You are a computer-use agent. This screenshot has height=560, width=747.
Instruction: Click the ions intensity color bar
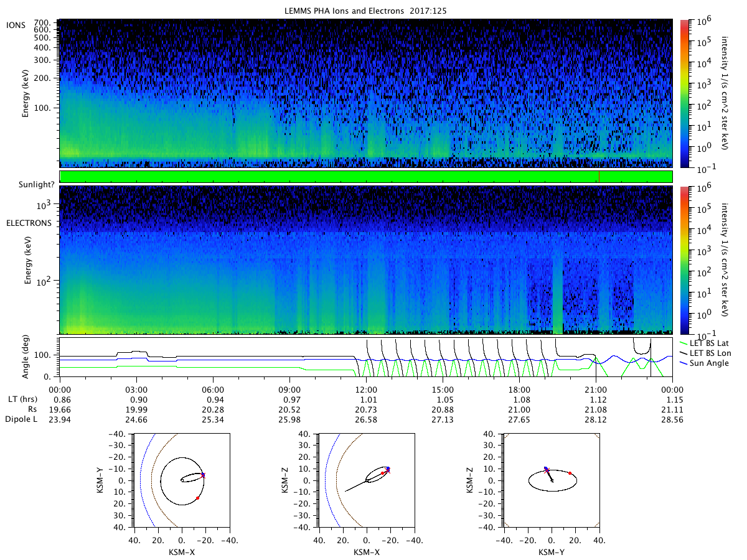tap(684, 93)
